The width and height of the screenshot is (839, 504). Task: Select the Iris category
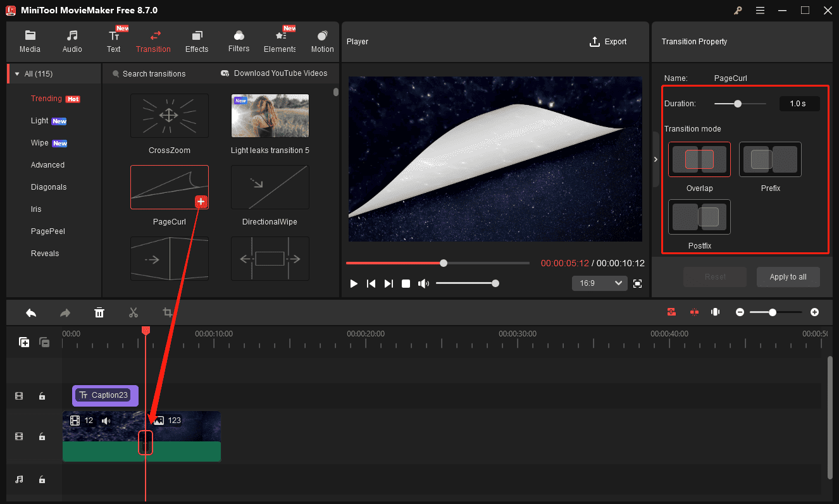[36, 209]
